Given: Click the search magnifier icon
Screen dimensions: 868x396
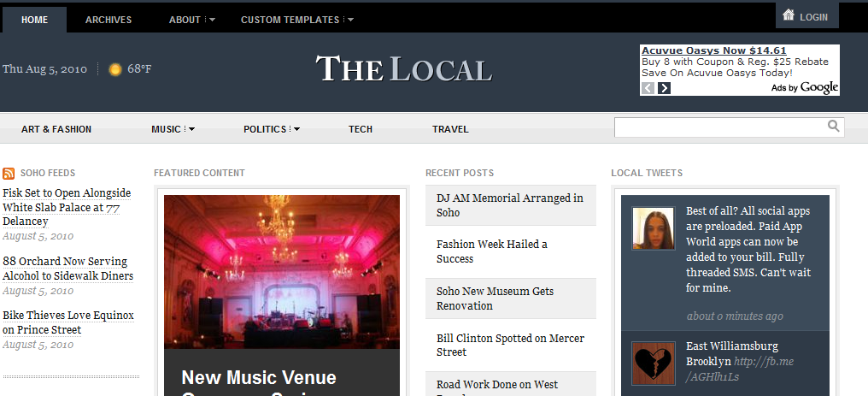Looking at the screenshot, I should (833, 127).
